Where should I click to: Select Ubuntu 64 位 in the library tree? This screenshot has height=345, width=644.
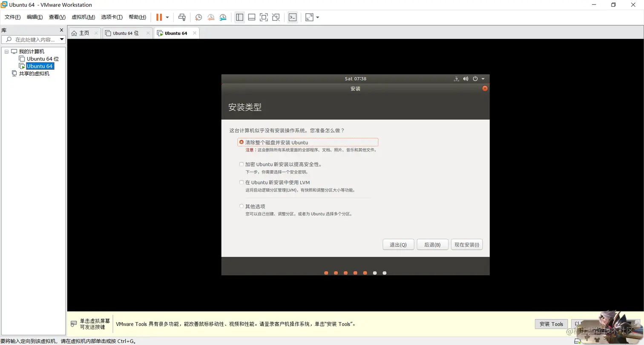pyautogui.click(x=43, y=59)
